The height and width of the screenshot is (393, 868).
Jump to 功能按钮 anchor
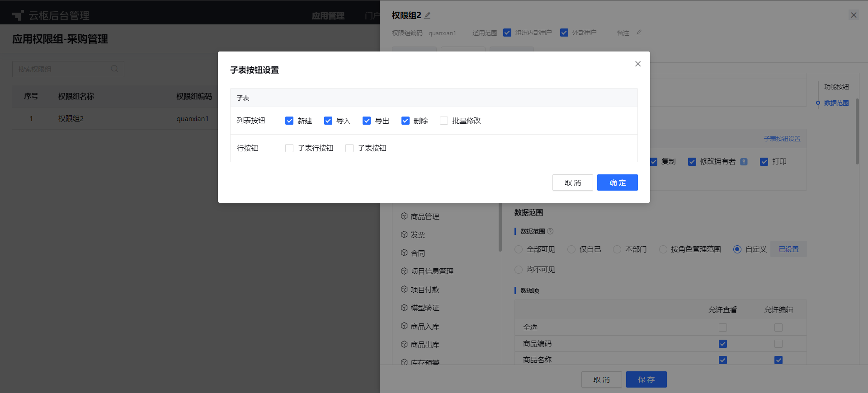tap(836, 87)
